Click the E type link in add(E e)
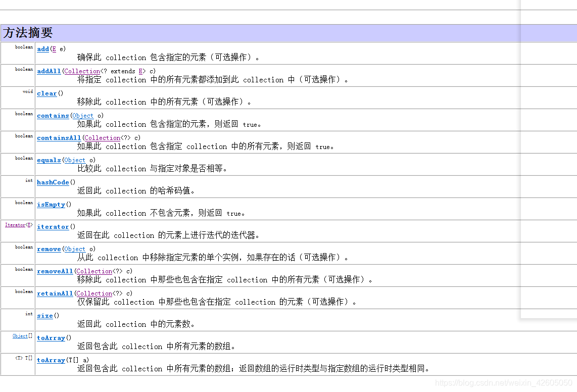 tap(54, 49)
